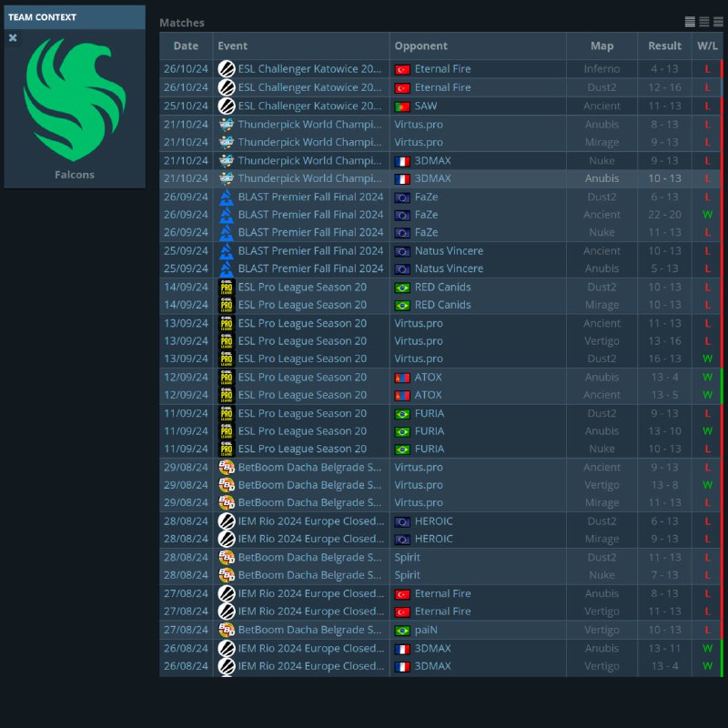This screenshot has width=728, height=728.
Task: Click the Thunderpick icon in the Virtus.pro 8 - 13 row
Action: pos(227,125)
